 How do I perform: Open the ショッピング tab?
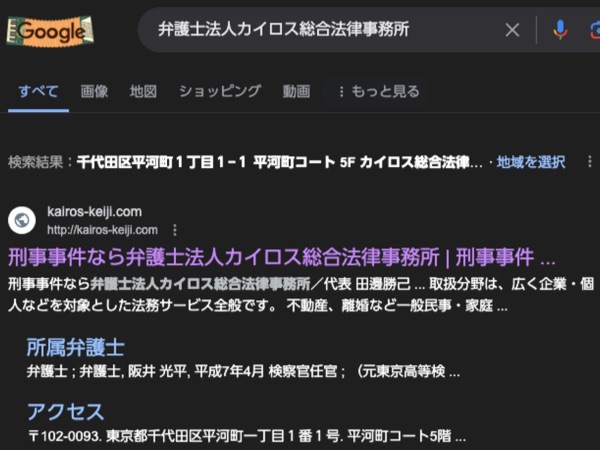click(220, 91)
